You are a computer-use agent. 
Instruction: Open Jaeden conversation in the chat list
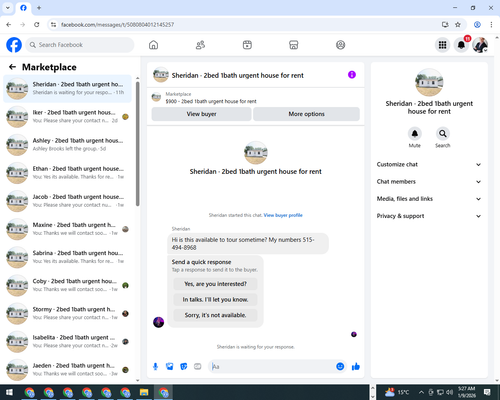tap(67, 370)
